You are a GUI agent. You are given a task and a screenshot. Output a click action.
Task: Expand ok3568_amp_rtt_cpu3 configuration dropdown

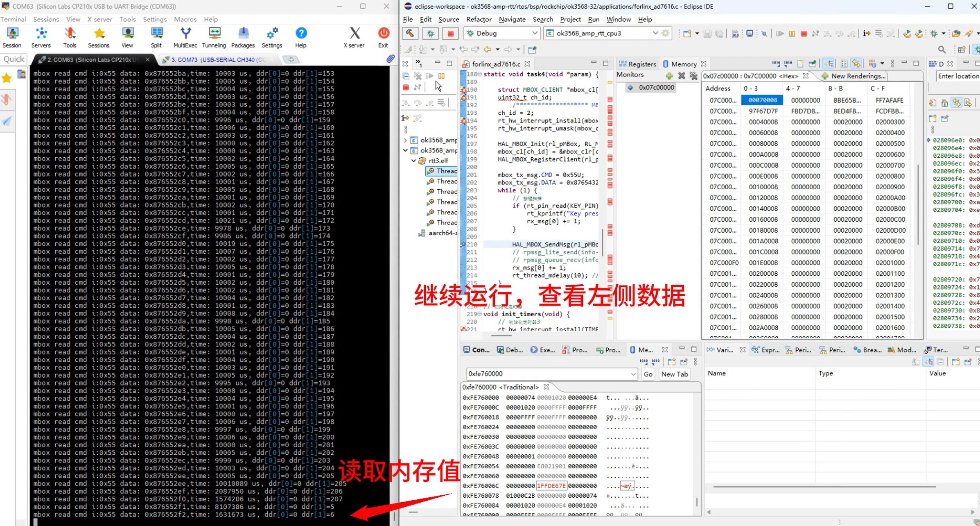tap(655, 33)
